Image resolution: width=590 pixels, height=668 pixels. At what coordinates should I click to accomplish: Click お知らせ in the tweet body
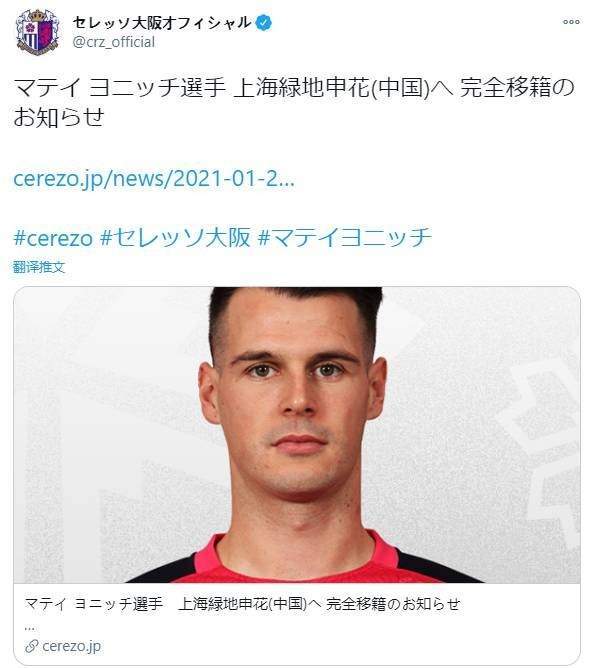pyautogui.click(x=59, y=117)
